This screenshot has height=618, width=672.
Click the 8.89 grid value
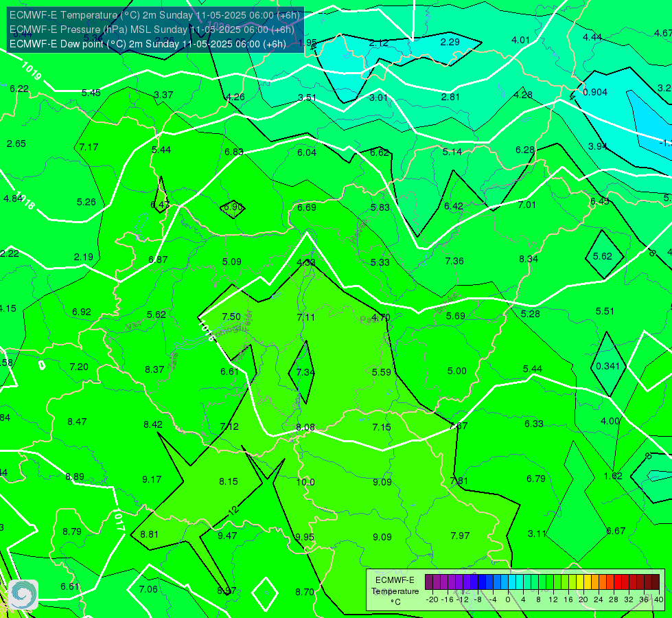[x=75, y=477]
